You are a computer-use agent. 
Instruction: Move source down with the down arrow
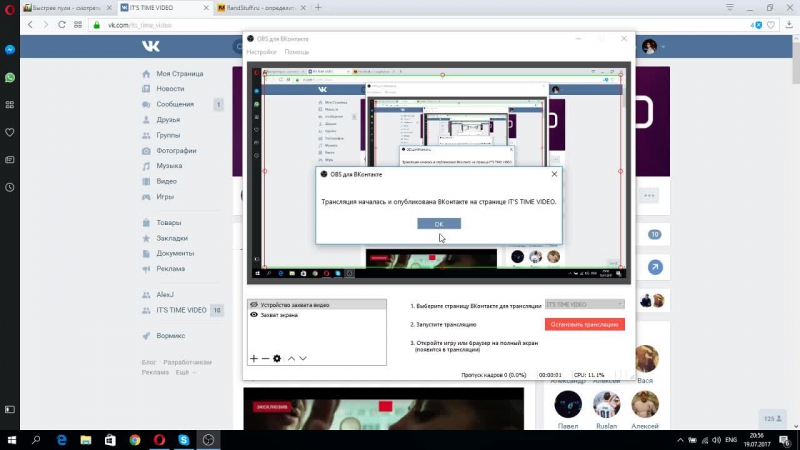(303, 359)
